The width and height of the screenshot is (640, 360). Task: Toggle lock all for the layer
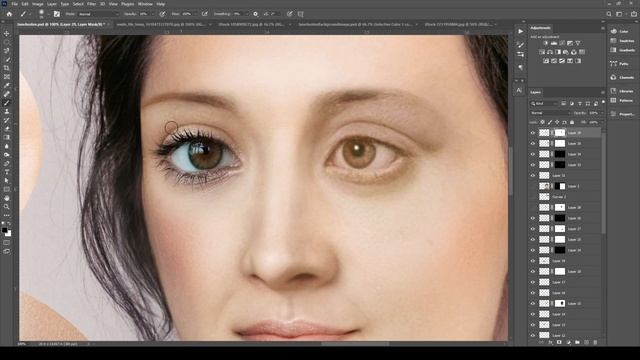(572, 122)
